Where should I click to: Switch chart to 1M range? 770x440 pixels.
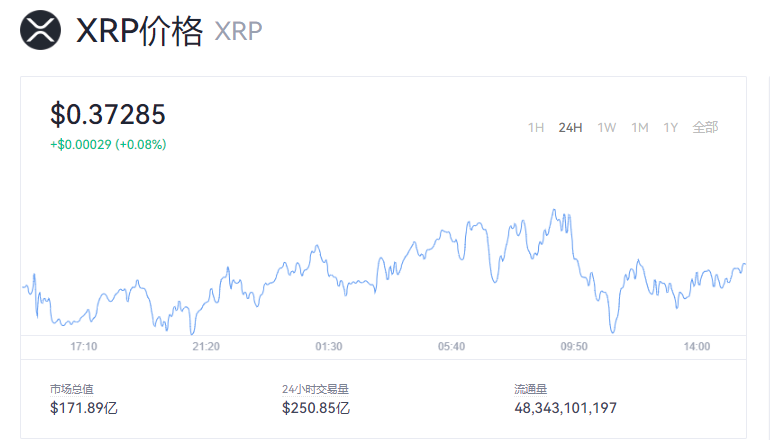(640, 128)
